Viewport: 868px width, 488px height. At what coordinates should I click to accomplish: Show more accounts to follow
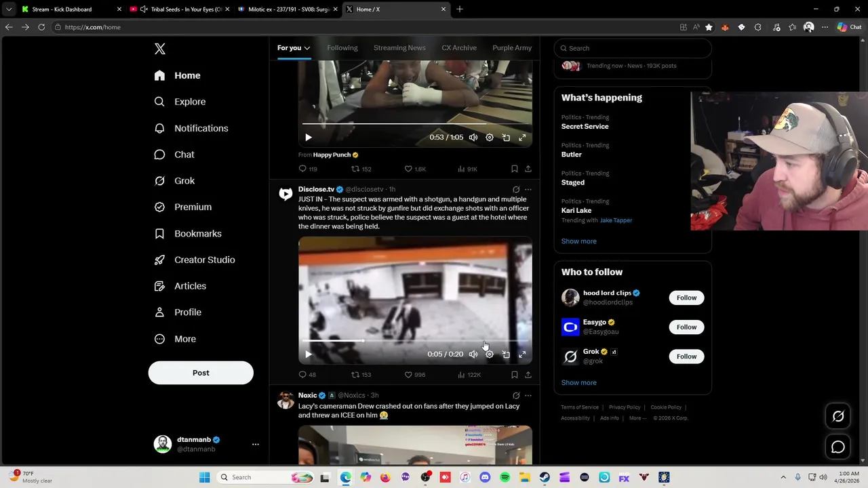578,383
